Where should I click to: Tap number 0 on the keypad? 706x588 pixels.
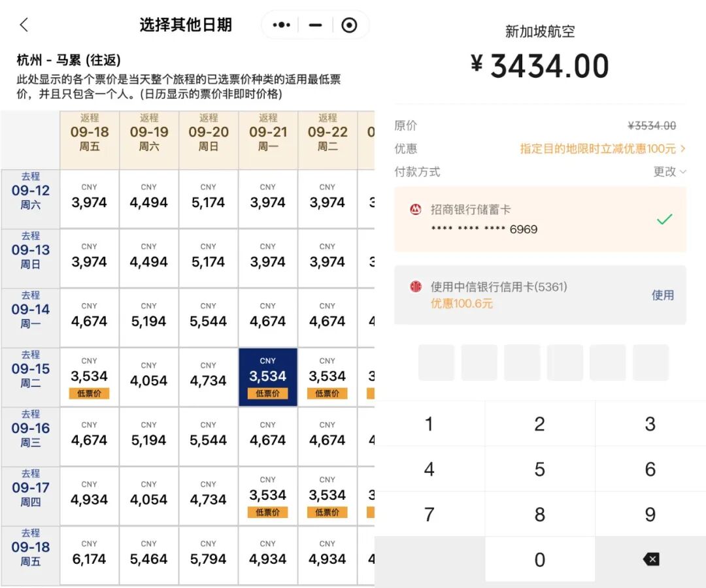[x=539, y=559]
